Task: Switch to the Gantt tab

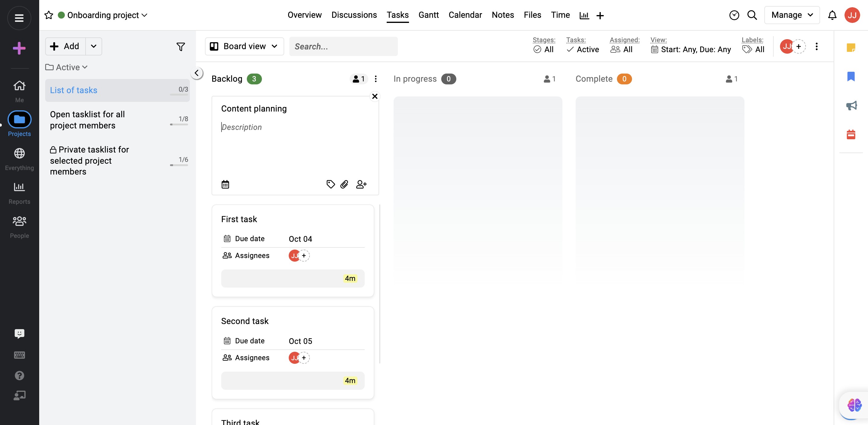Action: click(428, 15)
